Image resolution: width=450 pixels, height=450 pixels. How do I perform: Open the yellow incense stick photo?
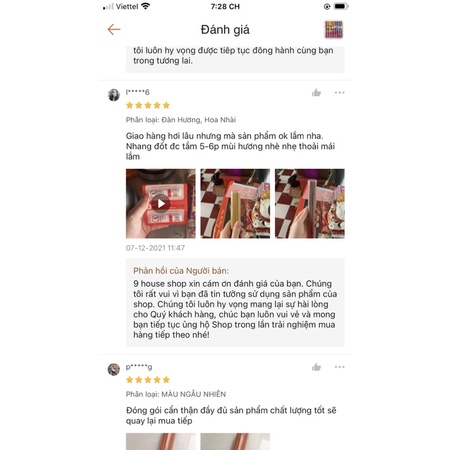[235, 203]
